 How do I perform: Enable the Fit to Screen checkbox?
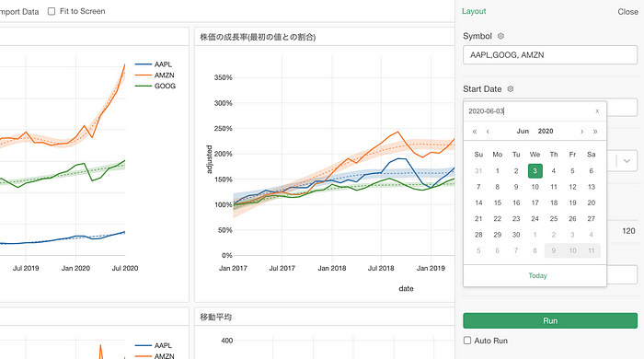(52, 11)
